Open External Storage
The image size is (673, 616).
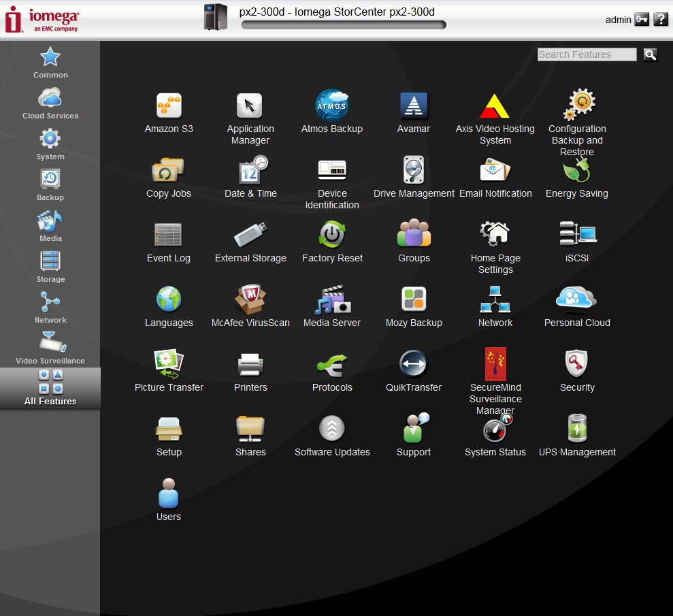coord(250,242)
